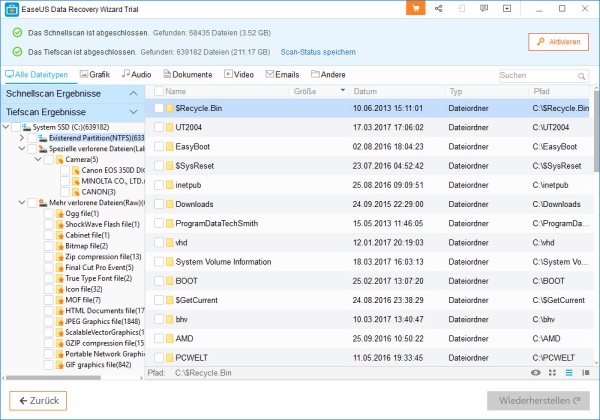This screenshot has height=420, width=600.
Task: Sort by the Datum column header
Action: click(396, 91)
